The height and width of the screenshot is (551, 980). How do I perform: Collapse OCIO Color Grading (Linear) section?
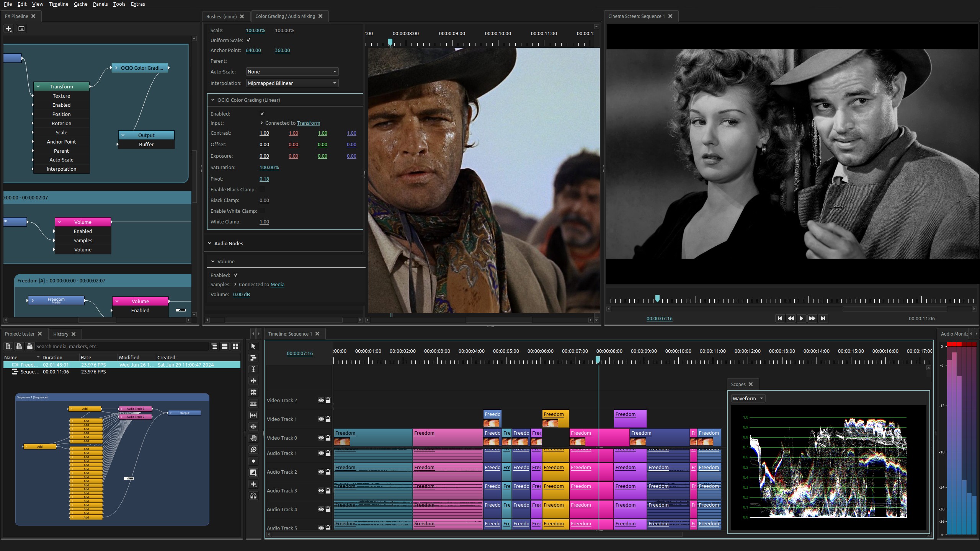213,100
